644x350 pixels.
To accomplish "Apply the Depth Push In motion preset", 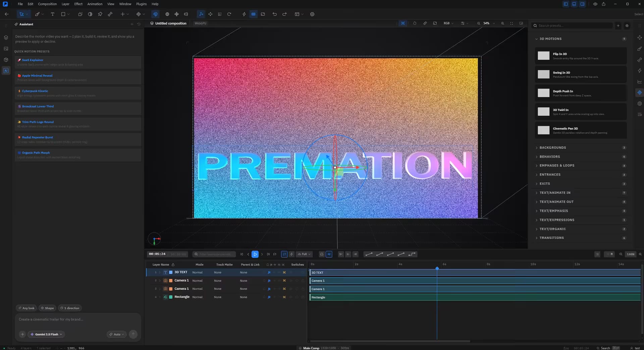I will point(581,93).
